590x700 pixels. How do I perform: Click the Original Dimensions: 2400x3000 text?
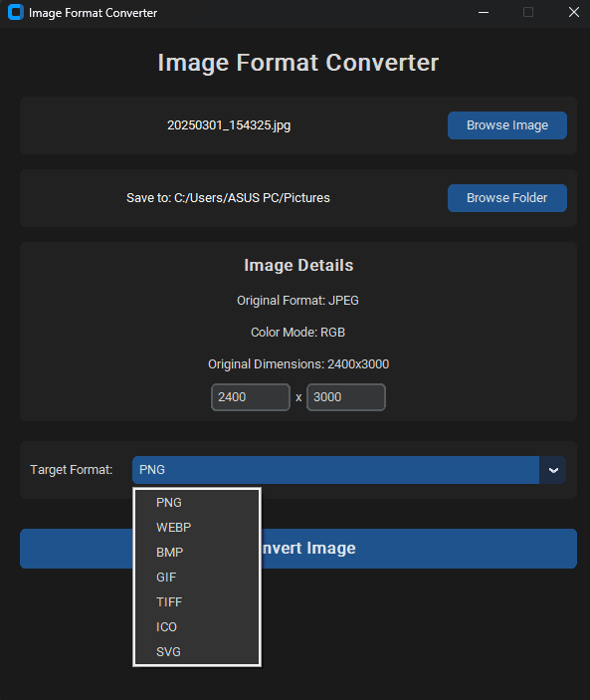pyautogui.click(x=298, y=364)
